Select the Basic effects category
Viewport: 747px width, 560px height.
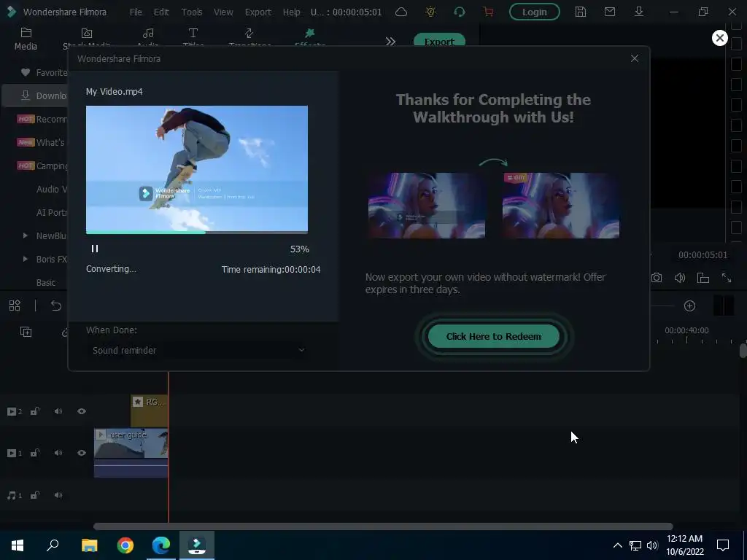coord(46,282)
